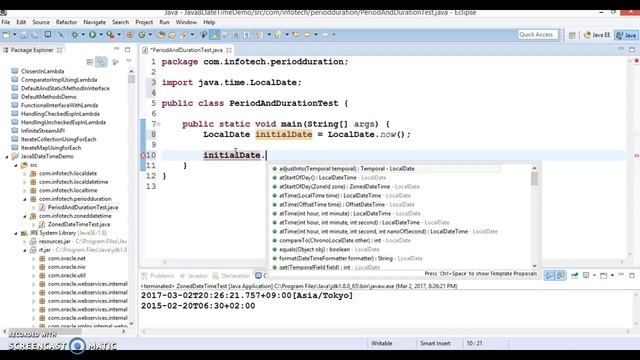Screen dimensions: 640x360
Task: Click the Save toolbar icon
Action: pyautogui.click(x=24, y=35)
